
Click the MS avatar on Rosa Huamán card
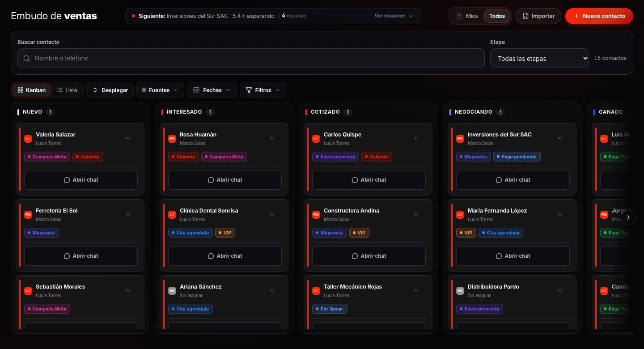tap(172, 139)
